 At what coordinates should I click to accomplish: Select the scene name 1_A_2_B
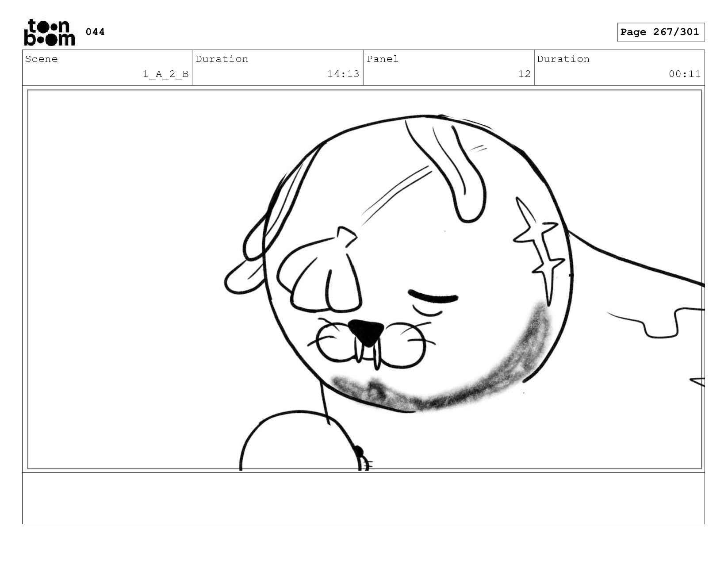pyautogui.click(x=165, y=74)
